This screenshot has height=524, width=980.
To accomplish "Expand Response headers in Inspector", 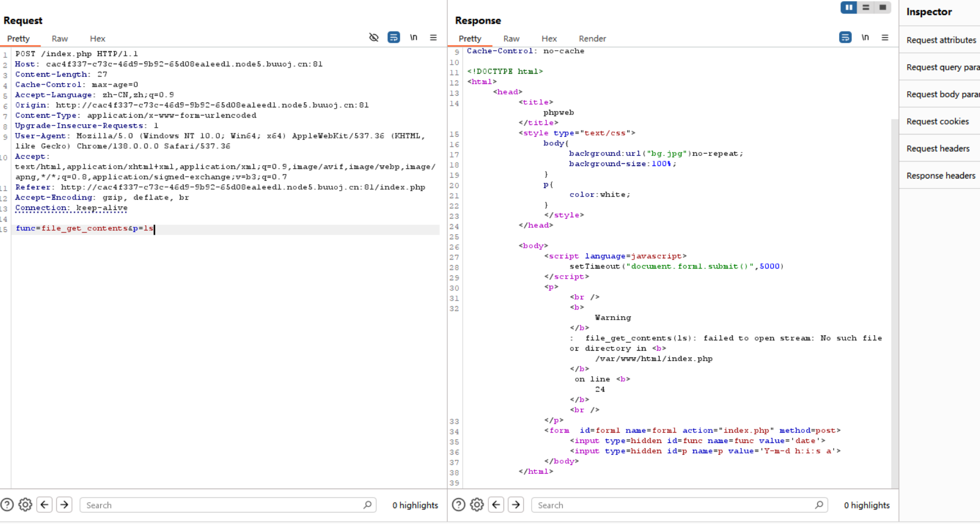I will click(941, 175).
